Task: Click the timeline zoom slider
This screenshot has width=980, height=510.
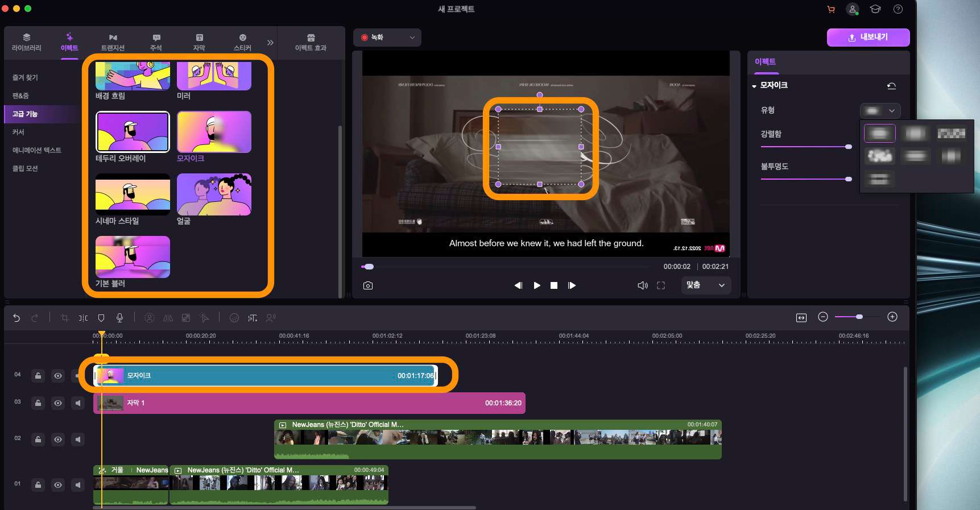Action: click(x=857, y=317)
